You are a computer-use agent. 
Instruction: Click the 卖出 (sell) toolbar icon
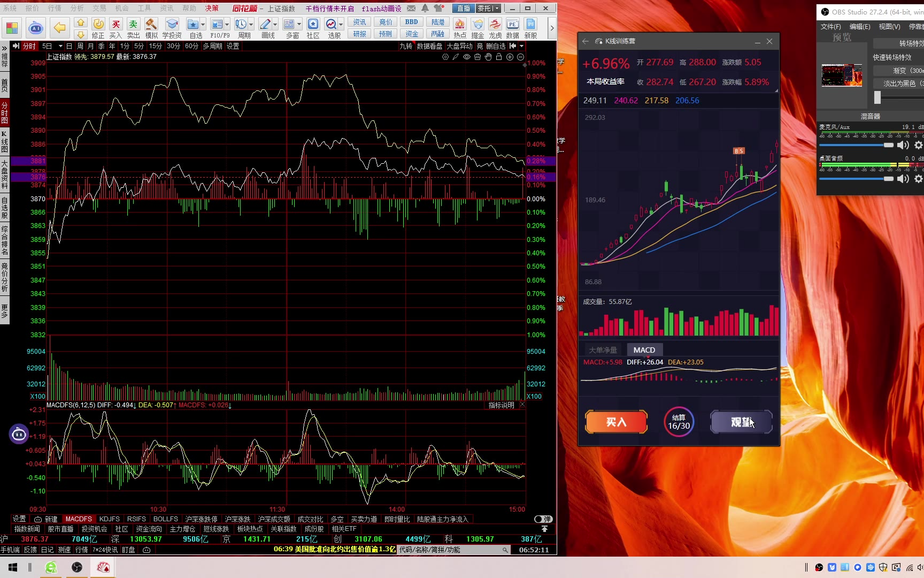[133, 27]
